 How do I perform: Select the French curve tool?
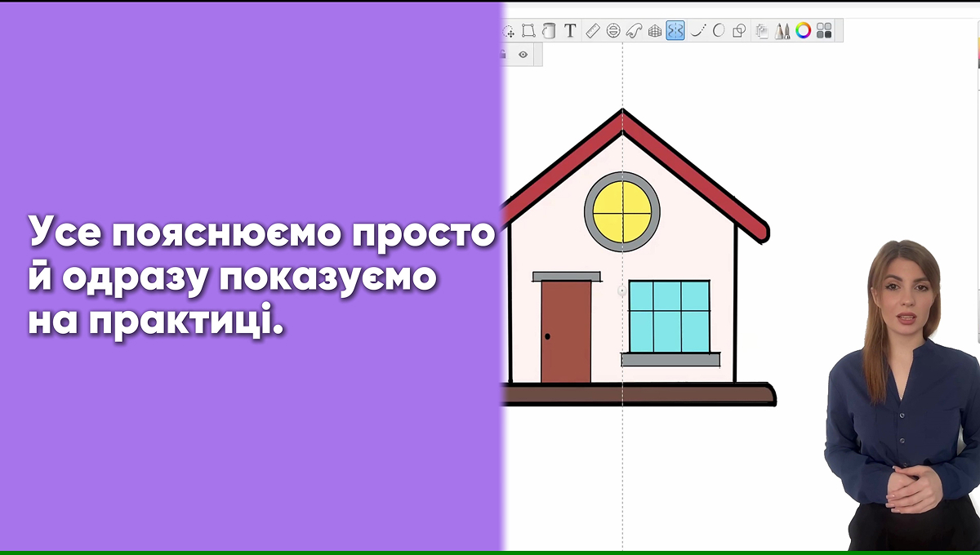(x=634, y=31)
